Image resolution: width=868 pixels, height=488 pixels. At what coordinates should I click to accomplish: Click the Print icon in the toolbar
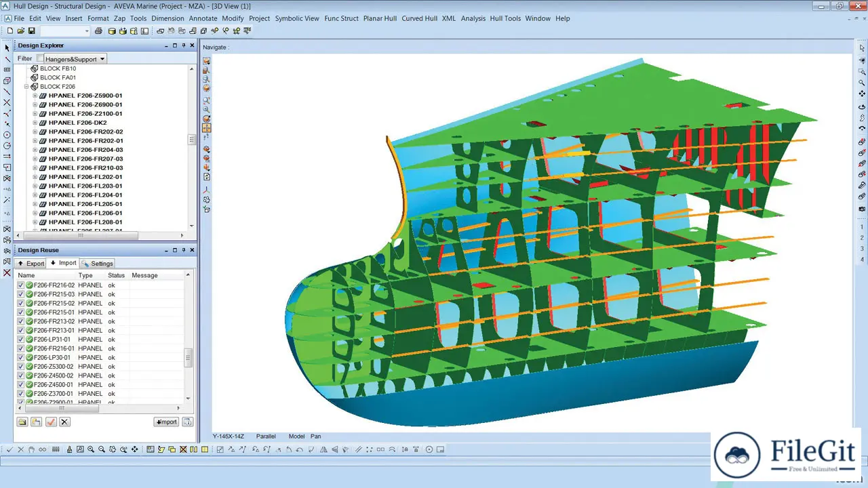[99, 31]
